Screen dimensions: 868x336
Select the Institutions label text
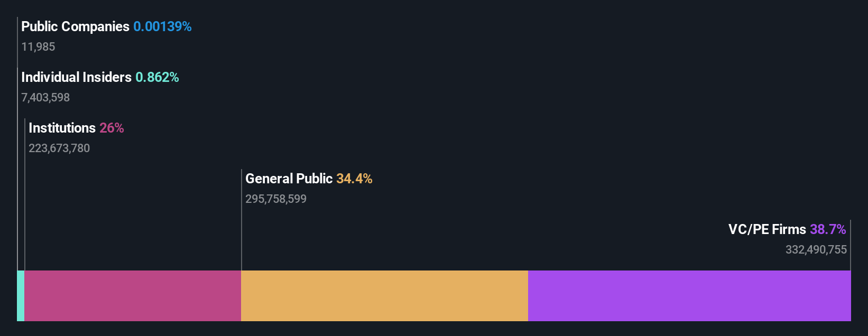tap(62, 128)
